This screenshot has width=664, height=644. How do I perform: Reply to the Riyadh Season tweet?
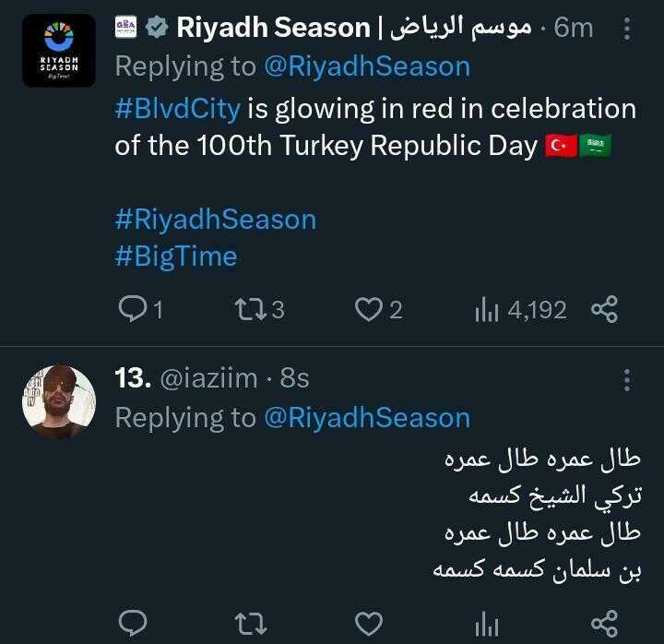point(134,310)
